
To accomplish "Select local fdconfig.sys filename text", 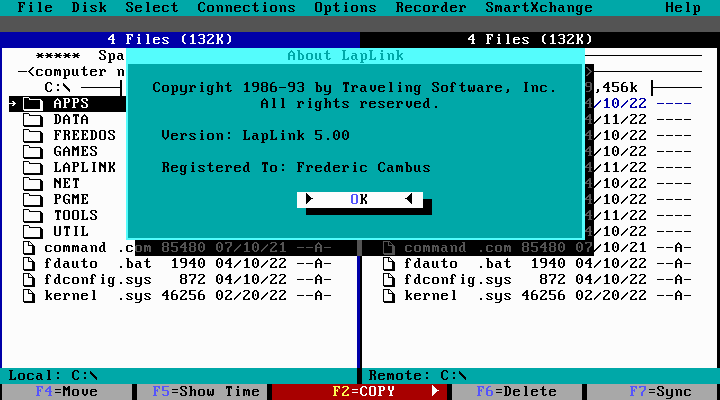I will pos(98,280).
